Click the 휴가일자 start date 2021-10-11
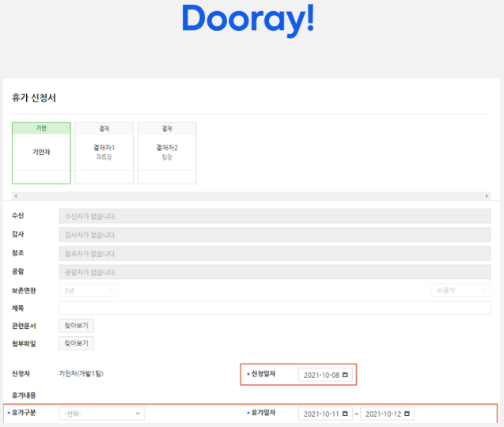Image resolution: width=504 pixels, height=427 pixels. click(325, 414)
